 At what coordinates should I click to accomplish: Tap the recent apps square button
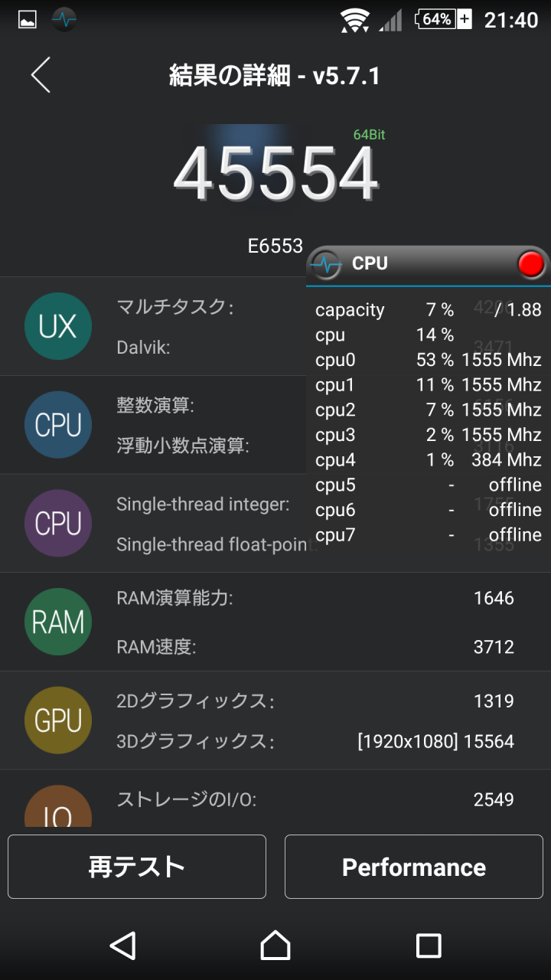(429, 946)
